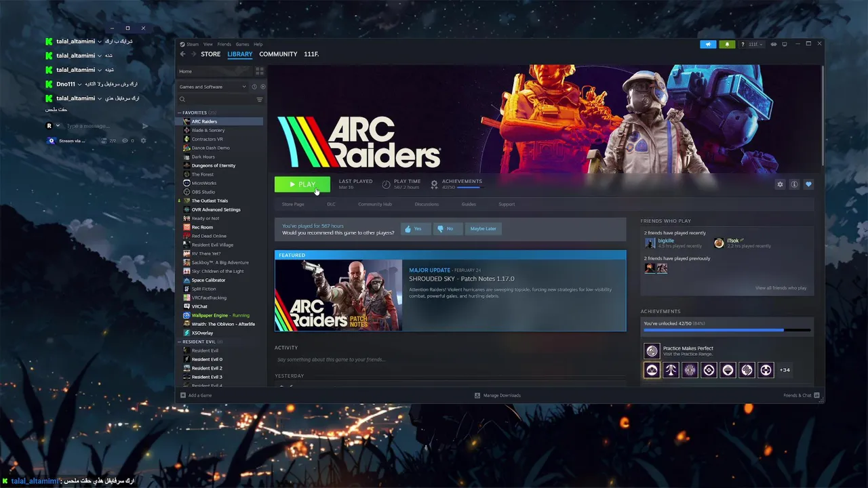Open game Support link
868x488 pixels.
click(507, 204)
